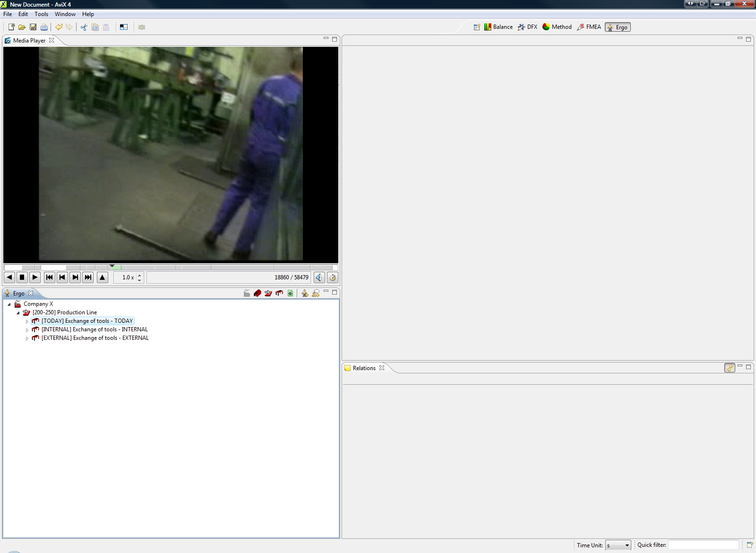Click the Save icon in the toolbar
Viewport: 756px width, 553px height.
(33, 27)
